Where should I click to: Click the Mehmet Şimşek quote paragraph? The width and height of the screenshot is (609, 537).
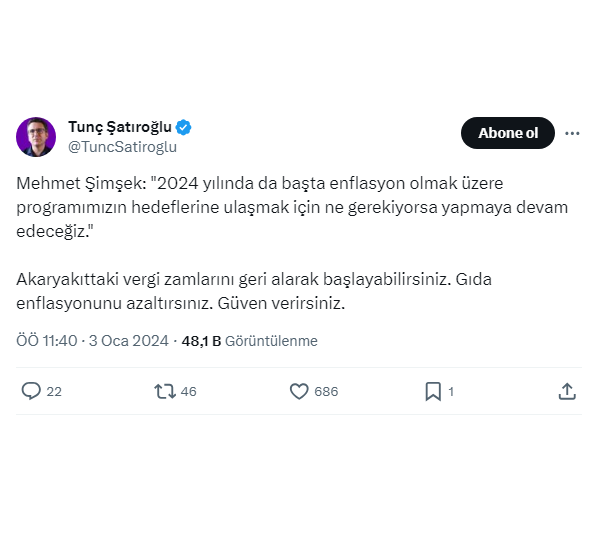point(290,207)
